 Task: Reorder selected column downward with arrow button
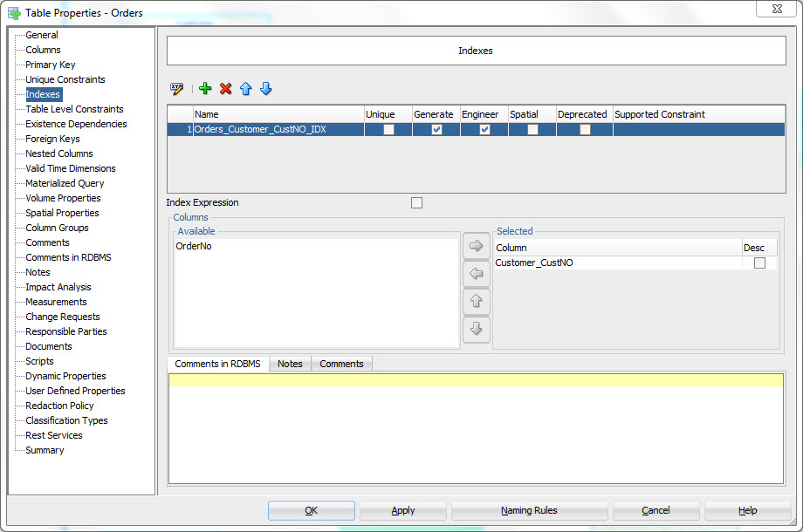tap(477, 330)
